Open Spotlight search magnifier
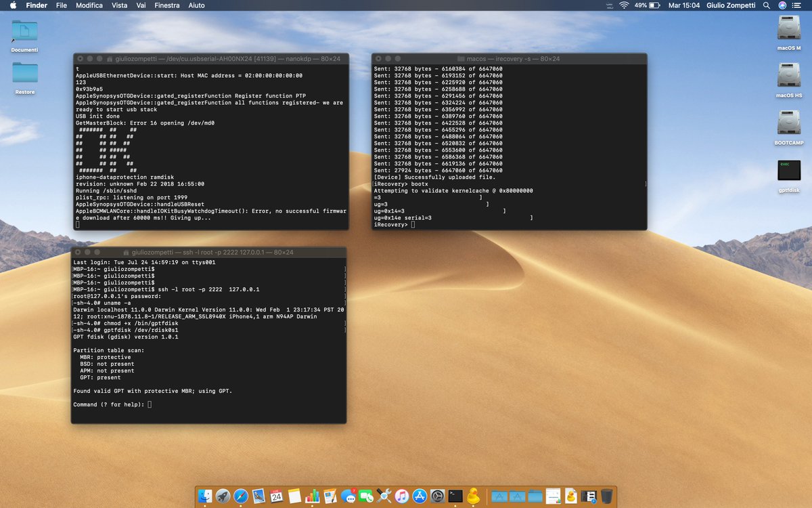The height and width of the screenshot is (508, 812). tap(766, 5)
